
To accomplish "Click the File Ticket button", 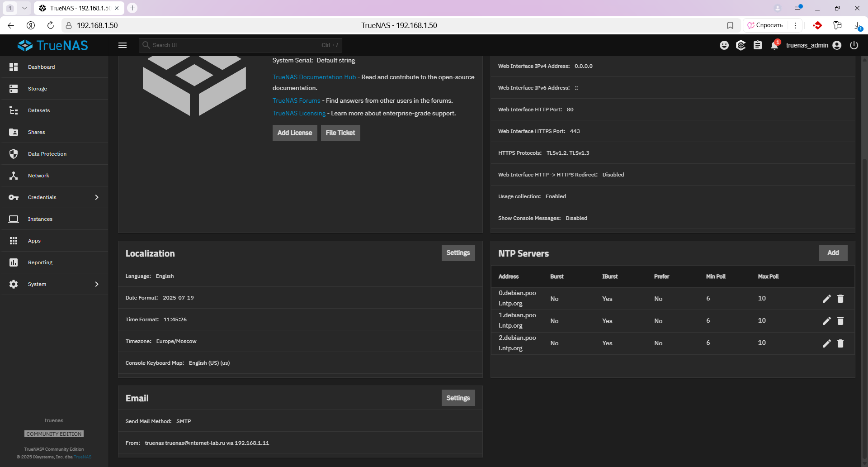I will point(340,133).
